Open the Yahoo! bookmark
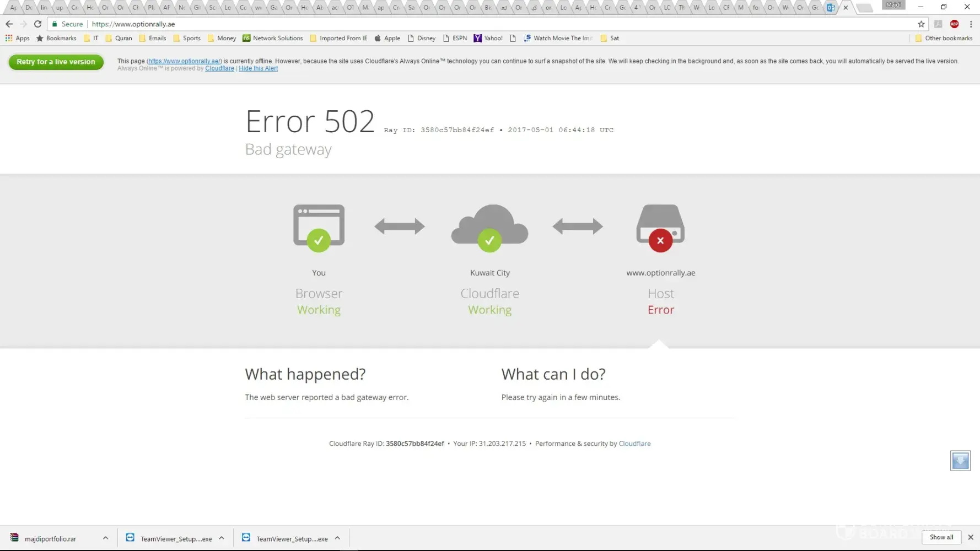This screenshot has width=980, height=551. click(488, 39)
